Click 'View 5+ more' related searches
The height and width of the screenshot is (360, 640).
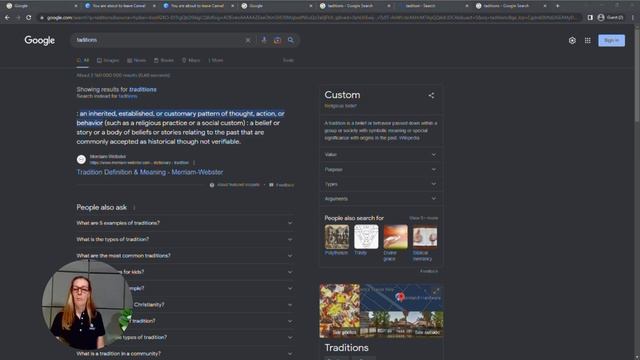(423, 218)
